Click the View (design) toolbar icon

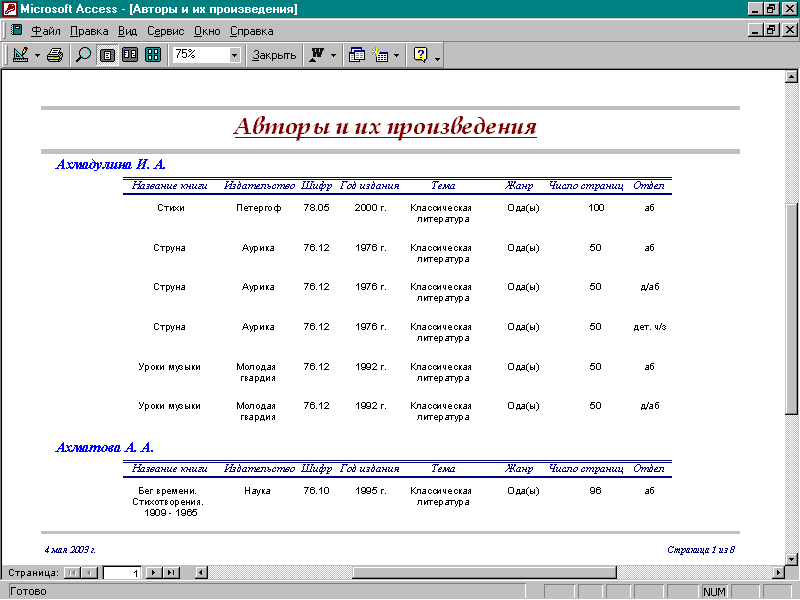point(21,55)
